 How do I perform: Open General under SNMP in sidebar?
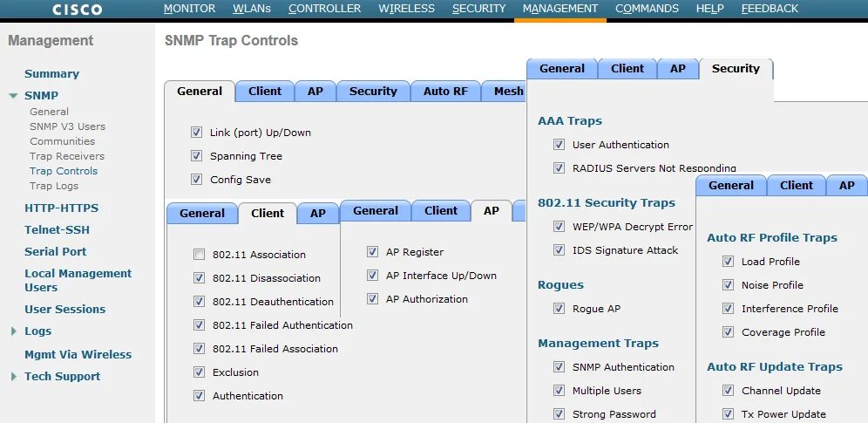pyautogui.click(x=50, y=112)
